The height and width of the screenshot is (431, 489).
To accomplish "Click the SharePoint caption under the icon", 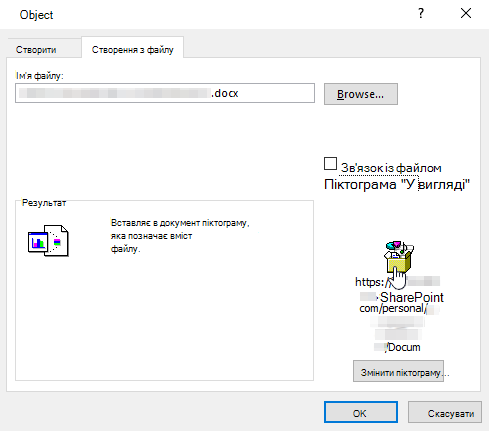I will click(412, 297).
